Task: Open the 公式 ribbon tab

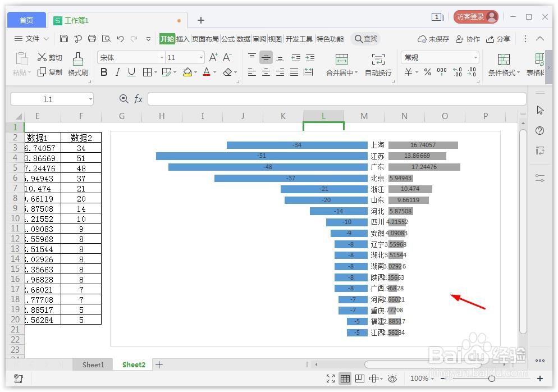Action: 228,39
